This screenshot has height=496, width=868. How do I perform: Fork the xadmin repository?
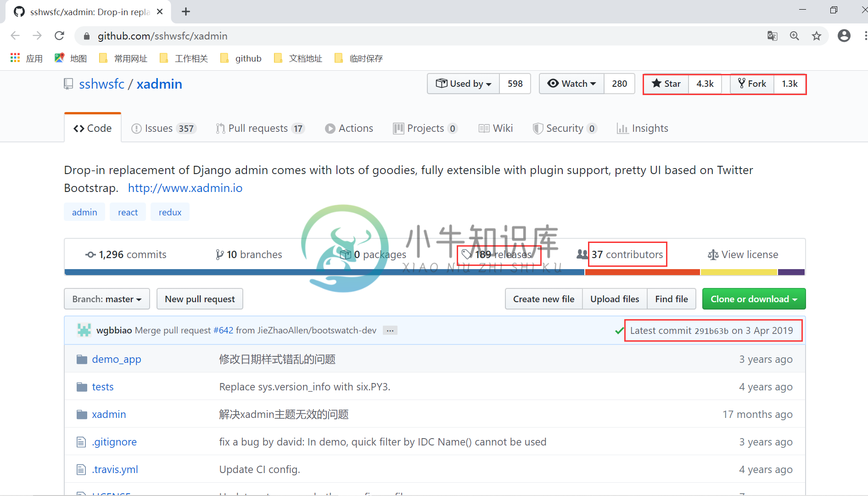tap(752, 84)
